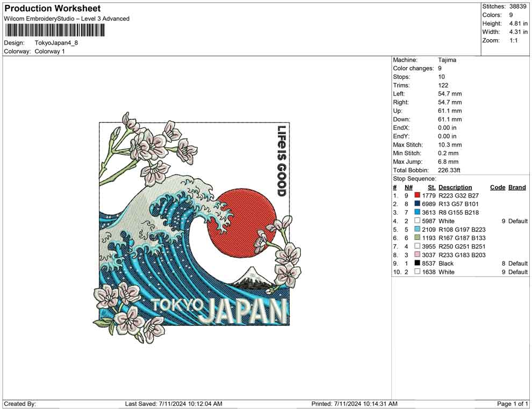The width and height of the screenshot is (532, 409).
Task: Click the description R13 G57 B101
Action: [x=459, y=204]
